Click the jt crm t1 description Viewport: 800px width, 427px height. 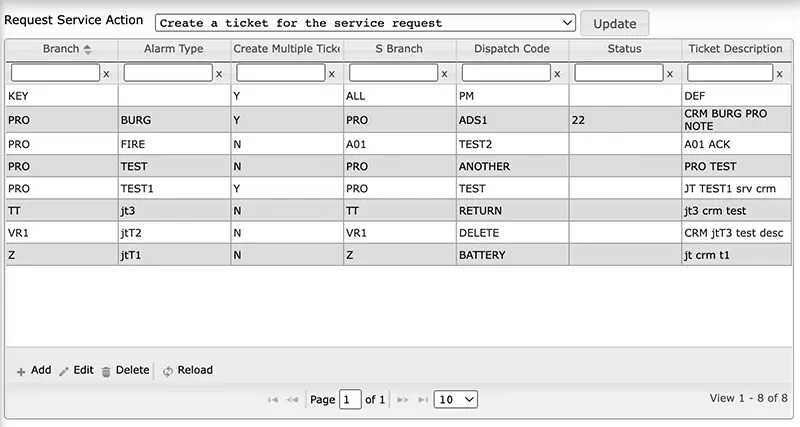(x=737, y=255)
